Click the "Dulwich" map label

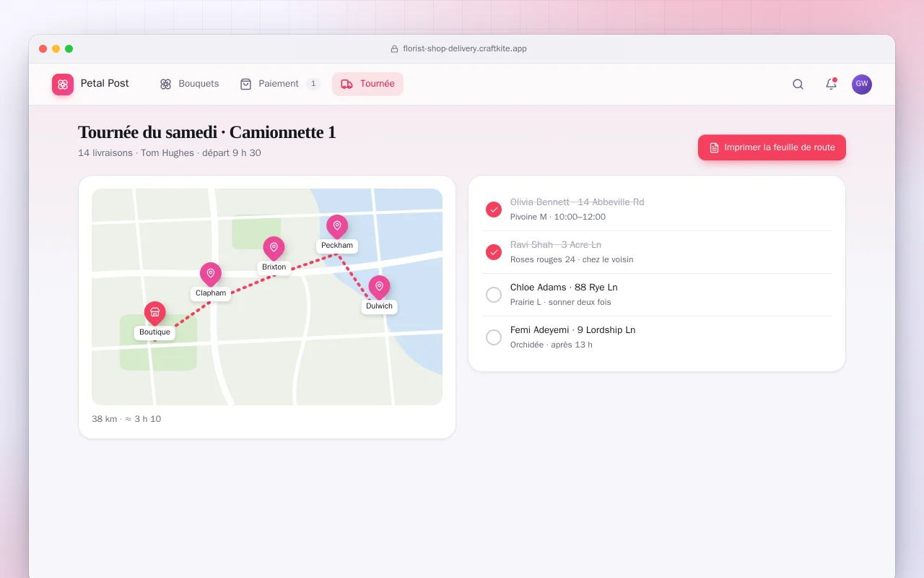[379, 306]
